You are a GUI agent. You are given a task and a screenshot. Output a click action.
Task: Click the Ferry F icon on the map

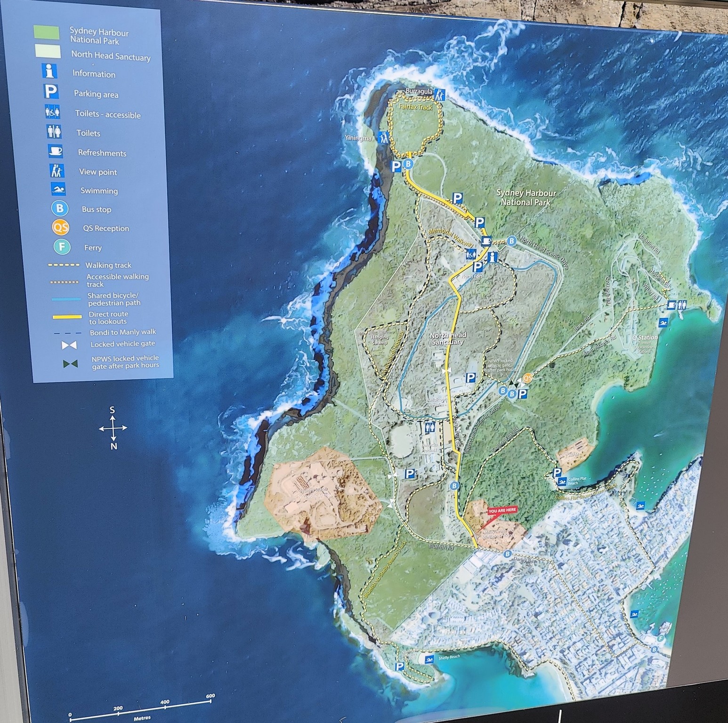coord(661,639)
